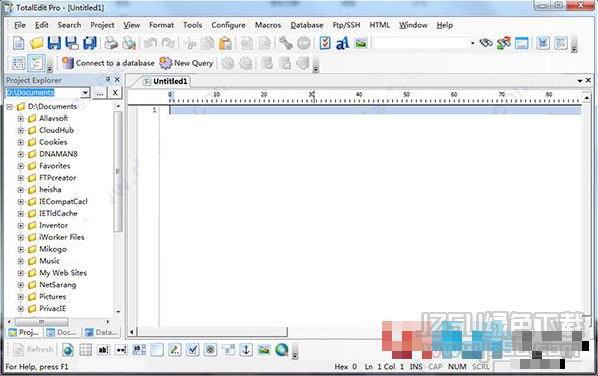Toggle the tree view button in toolbar
Screen dimensions: 598x376
tap(36, 63)
